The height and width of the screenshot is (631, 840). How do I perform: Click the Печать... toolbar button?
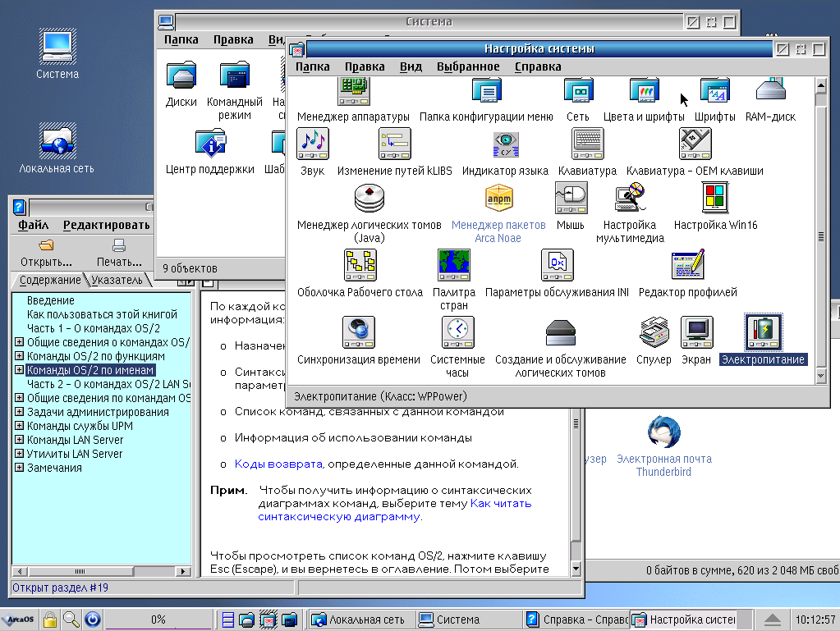coord(119,254)
